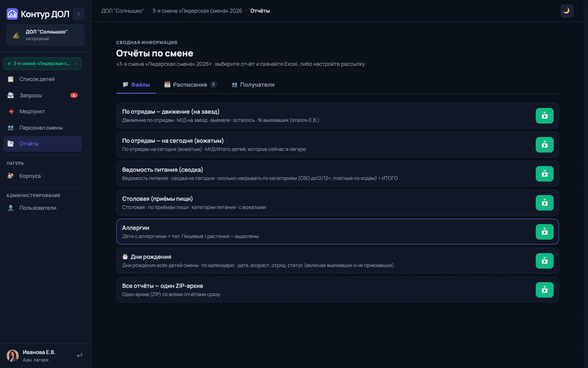This screenshot has width=588, height=368.
Task: Download Excel for Ведомость питания (сводка)
Action: point(544,174)
